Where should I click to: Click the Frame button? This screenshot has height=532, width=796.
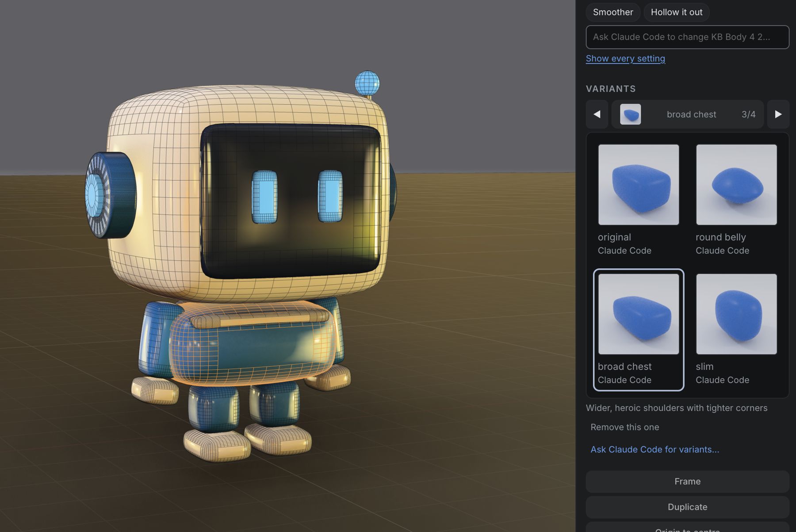pyautogui.click(x=687, y=481)
